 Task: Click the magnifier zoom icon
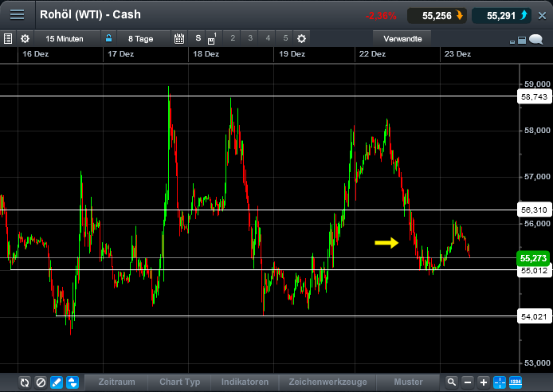[x=452, y=382]
